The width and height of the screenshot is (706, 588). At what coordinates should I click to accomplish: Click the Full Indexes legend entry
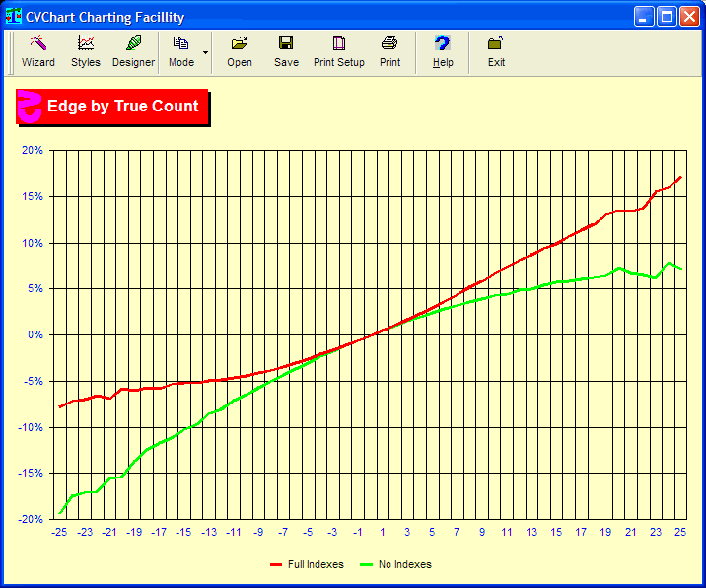(x=316, y=565)
